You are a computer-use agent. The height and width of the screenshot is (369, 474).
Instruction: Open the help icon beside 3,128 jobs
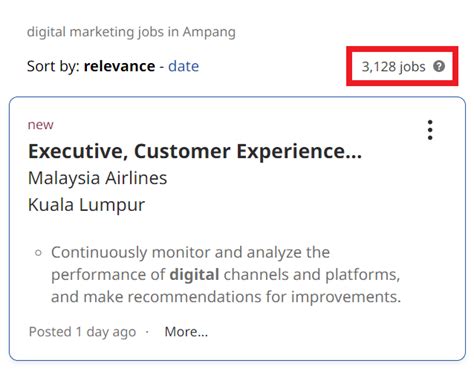439,66
